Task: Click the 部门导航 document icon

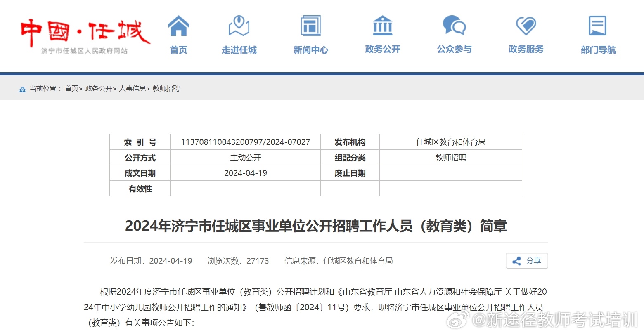Action: click(597, 26)
